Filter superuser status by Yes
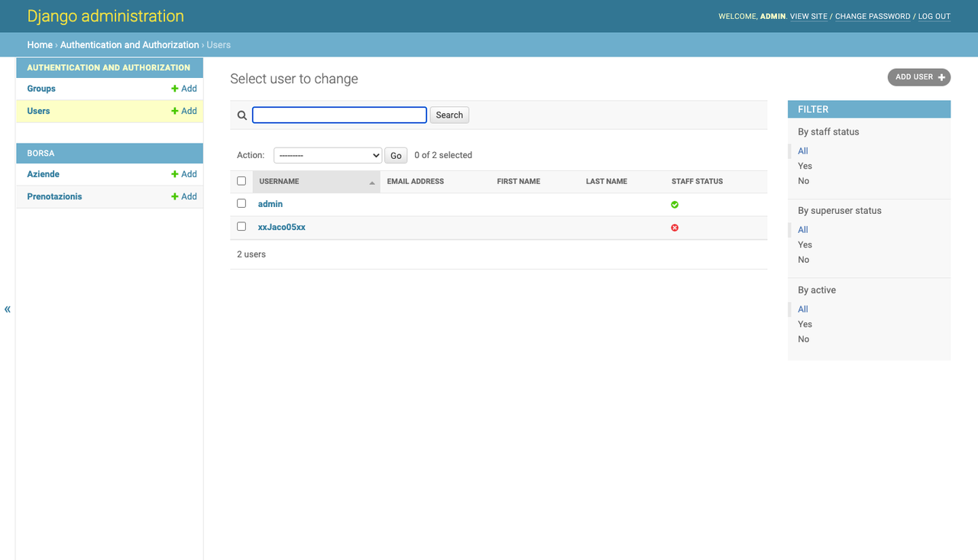 805,244
